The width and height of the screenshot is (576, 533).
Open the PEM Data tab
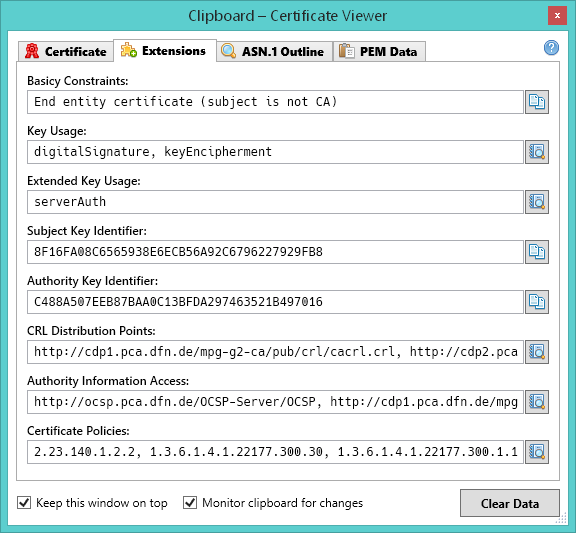(379, 51)
